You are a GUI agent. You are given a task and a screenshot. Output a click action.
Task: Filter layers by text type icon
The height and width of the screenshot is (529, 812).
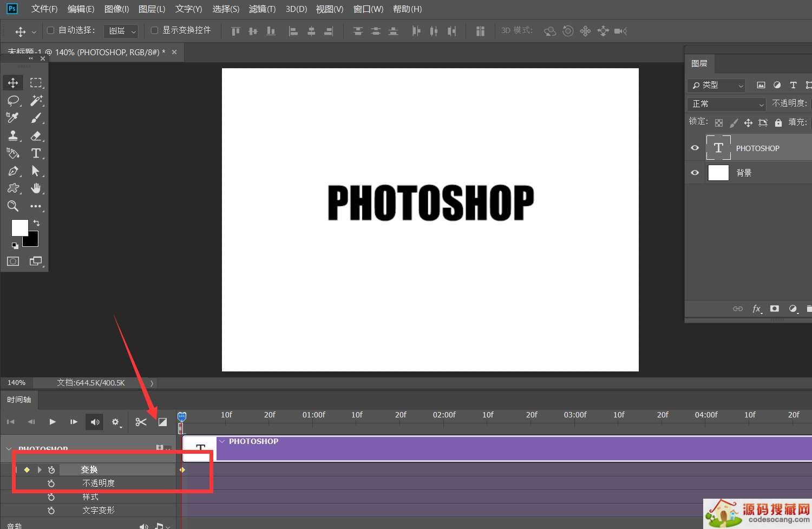pyautogui.click(x=793, y=85)
